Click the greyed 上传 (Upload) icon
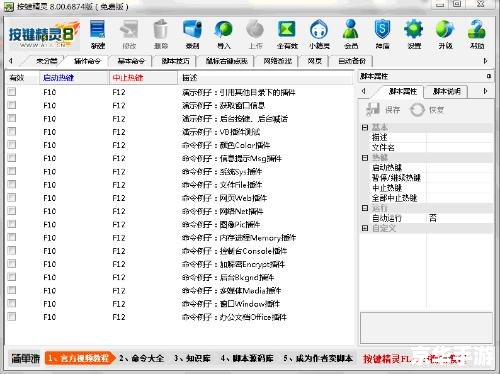This screenshot has height=374, width=500. pyautogui.click(x=255, y=34)
